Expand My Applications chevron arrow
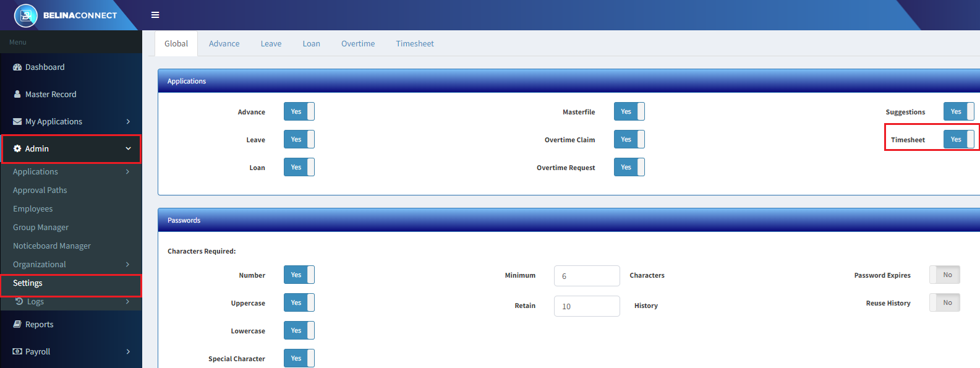 coord(128,121)
